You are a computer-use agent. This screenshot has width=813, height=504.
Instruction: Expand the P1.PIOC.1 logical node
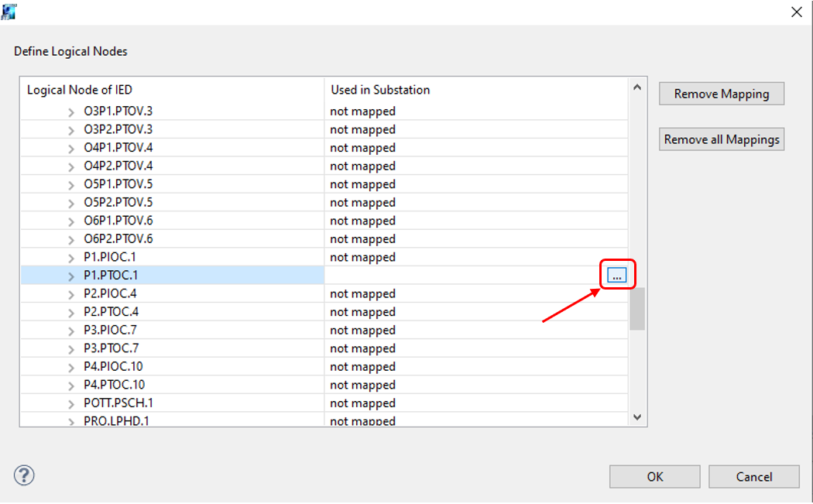(x=72, y=258)
